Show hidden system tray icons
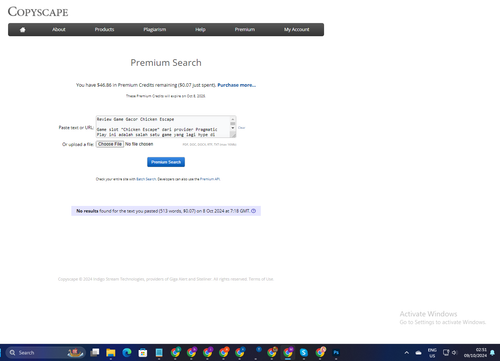 [x=407, y=353]
